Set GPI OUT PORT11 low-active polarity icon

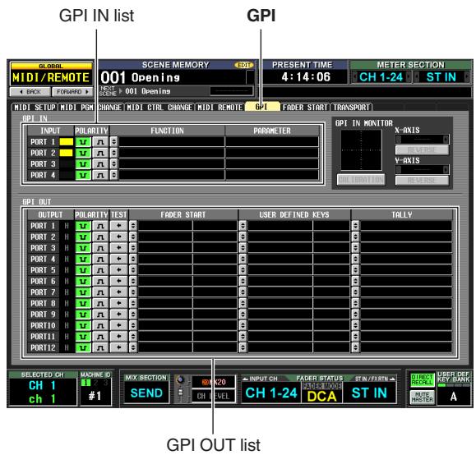click(x=83, y=337)
